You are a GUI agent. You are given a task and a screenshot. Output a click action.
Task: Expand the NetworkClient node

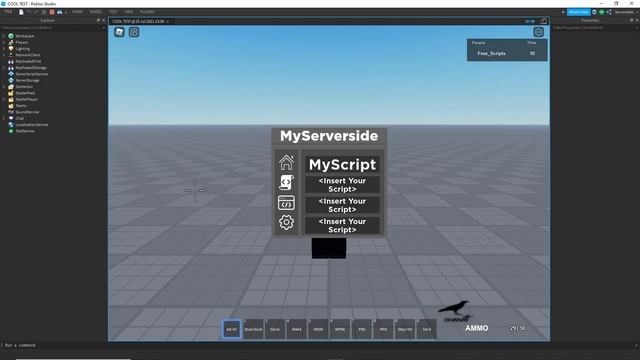point(4,55)
